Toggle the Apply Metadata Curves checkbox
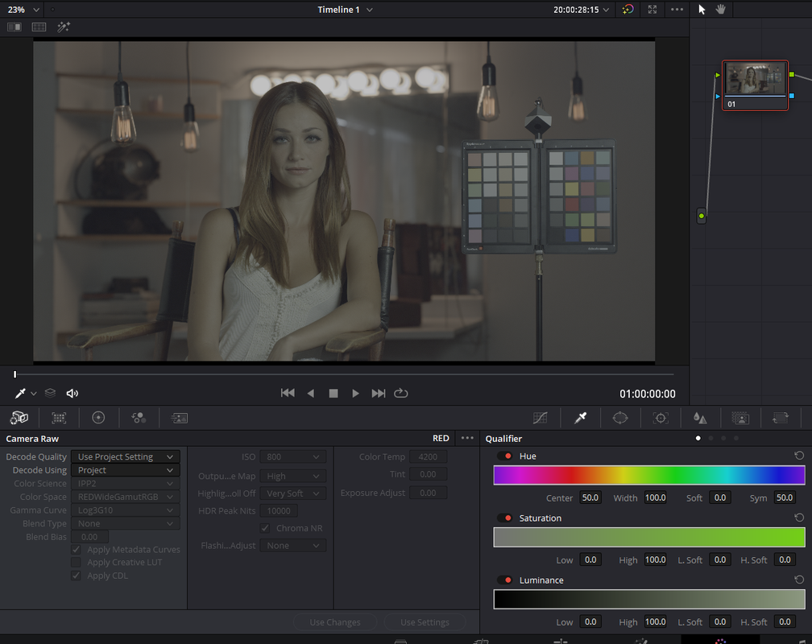The width and height of the screenshot is (812, 644). click(x=76, y=549)
